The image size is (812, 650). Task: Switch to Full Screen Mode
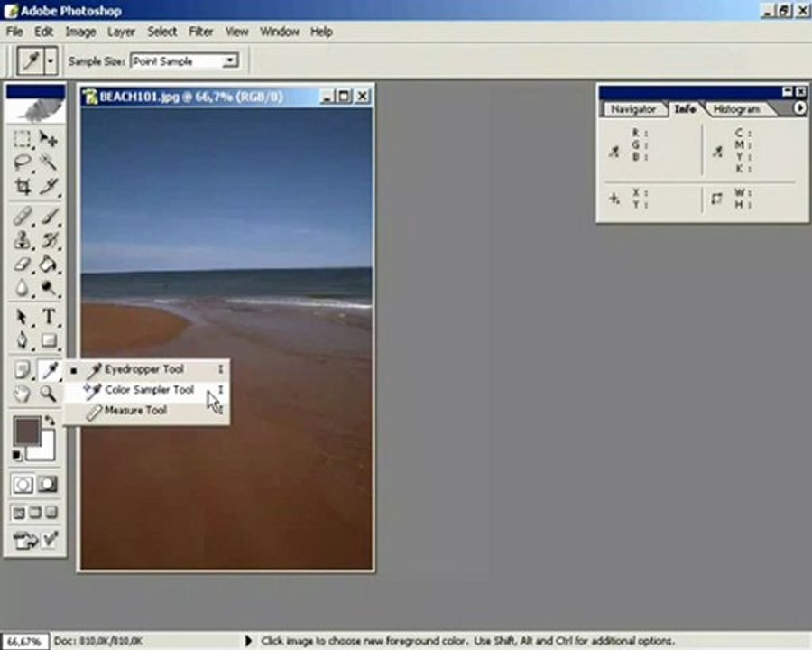pyautogui.click(x=51, y=513)
